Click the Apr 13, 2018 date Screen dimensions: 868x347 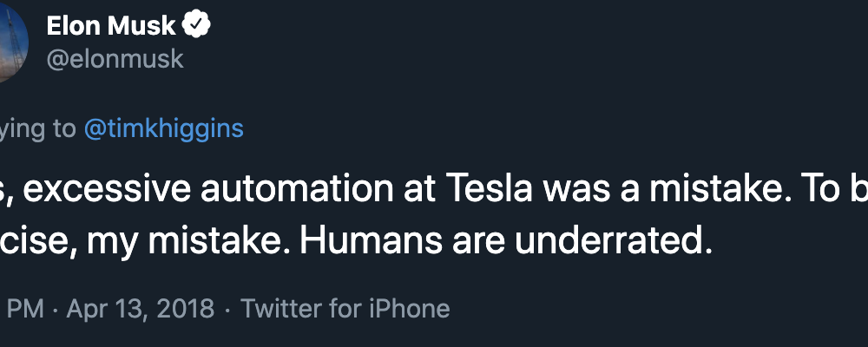click(140, 308)
